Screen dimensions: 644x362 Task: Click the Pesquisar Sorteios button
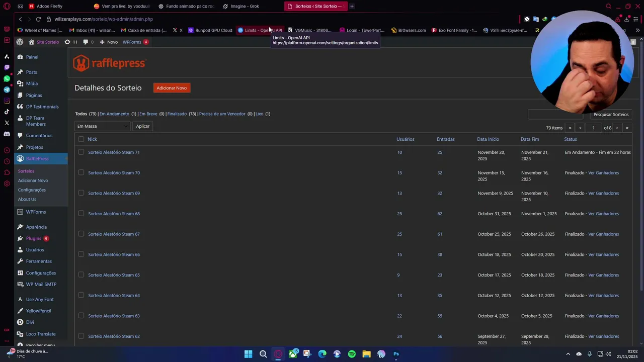(611, 115)
